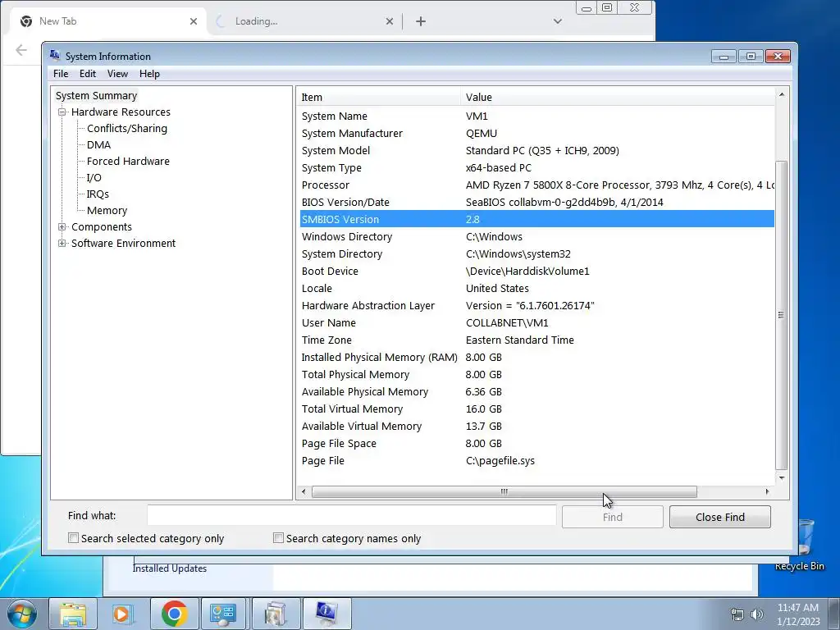Select the BIOS Version/Date row

coord(536,202)
